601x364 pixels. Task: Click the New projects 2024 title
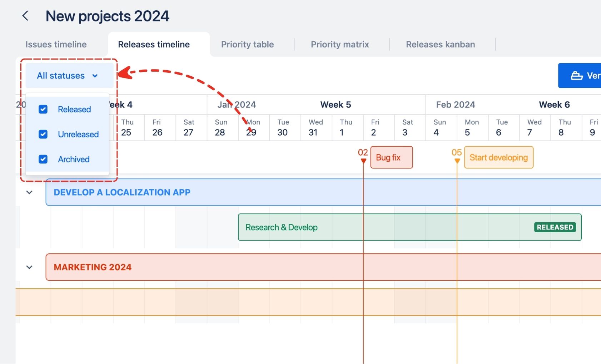(108, 16)
